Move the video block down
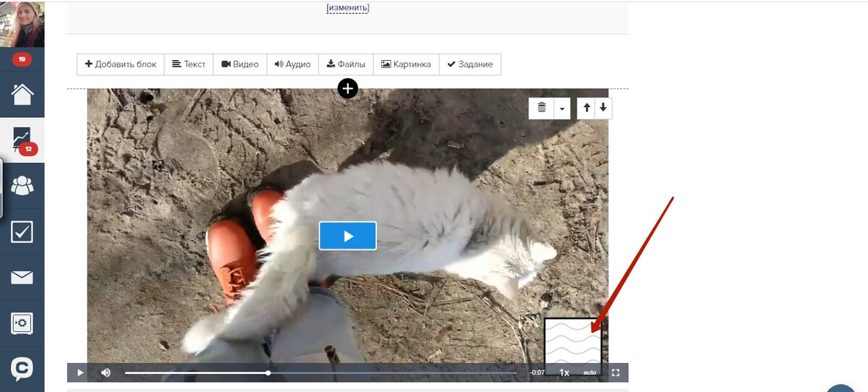This screenshot has width=868, height=392. point(603,108)
